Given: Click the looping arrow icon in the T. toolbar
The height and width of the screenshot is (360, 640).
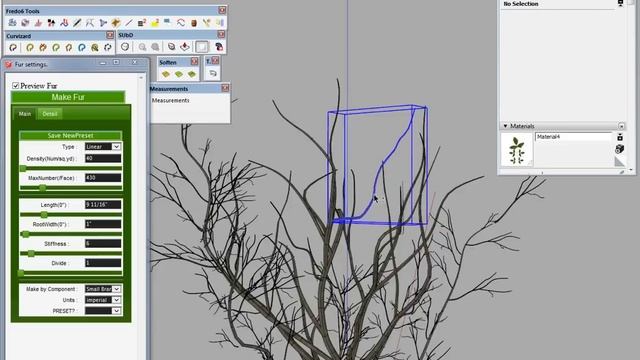Looking at the screenshot, I should click(213, 73).
